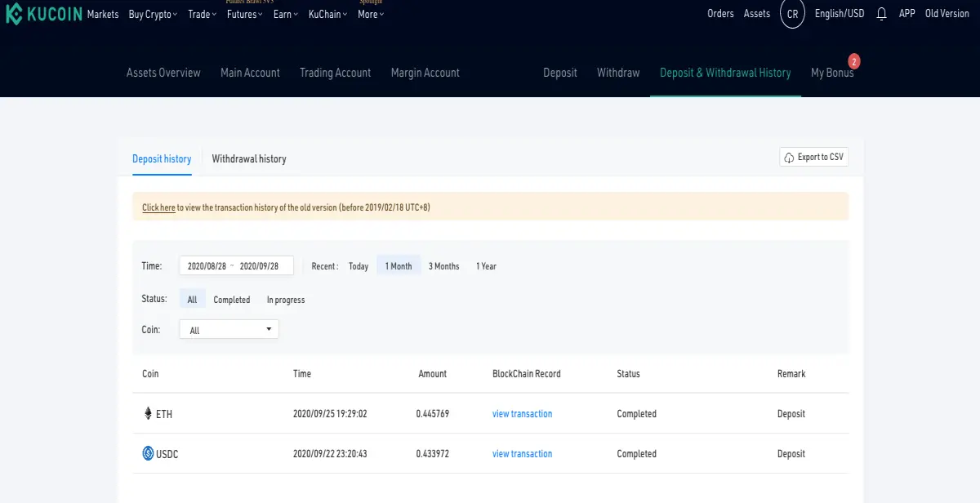The width and height of the screenshot is (980, 503).
Task: Open the My Bonus tab
Action: click(832, 73)
